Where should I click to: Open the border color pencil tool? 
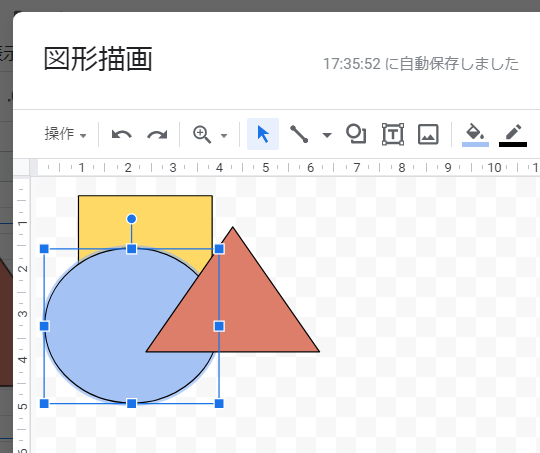click(x=513, y=135)
